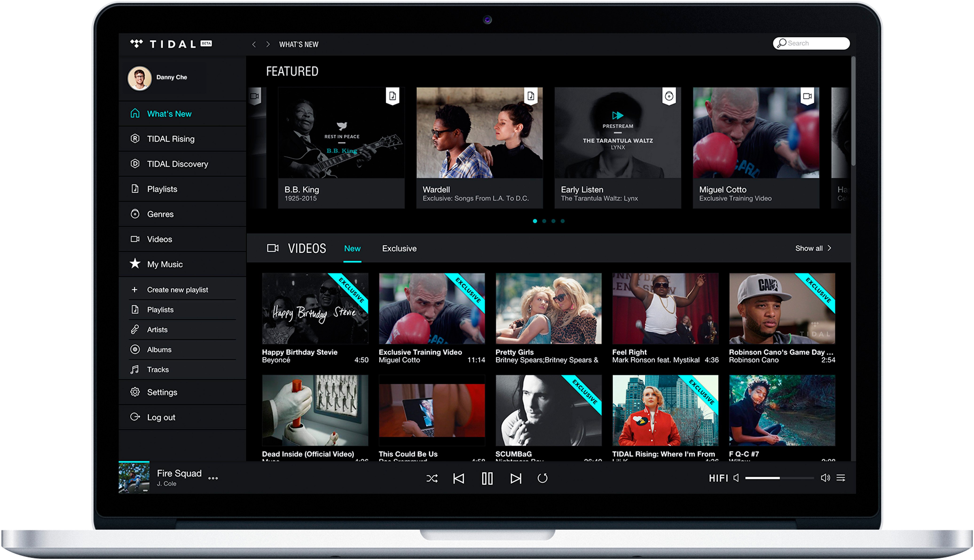The height and width of the screenshot is (560, 974).
Task: Click video badge on Miguel Cotto card
Action: [x=807, y=96]
